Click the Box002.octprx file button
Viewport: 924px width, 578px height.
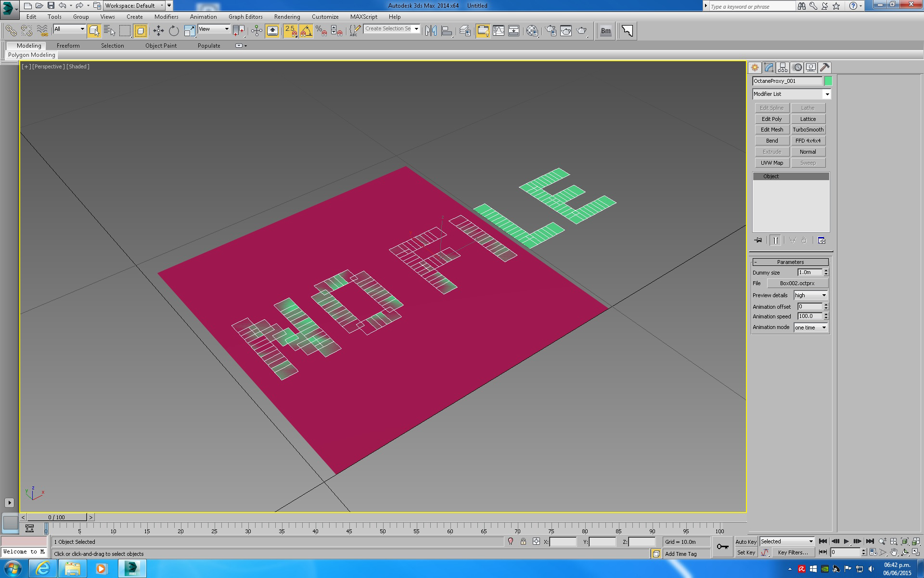click(x=797, y=283)
